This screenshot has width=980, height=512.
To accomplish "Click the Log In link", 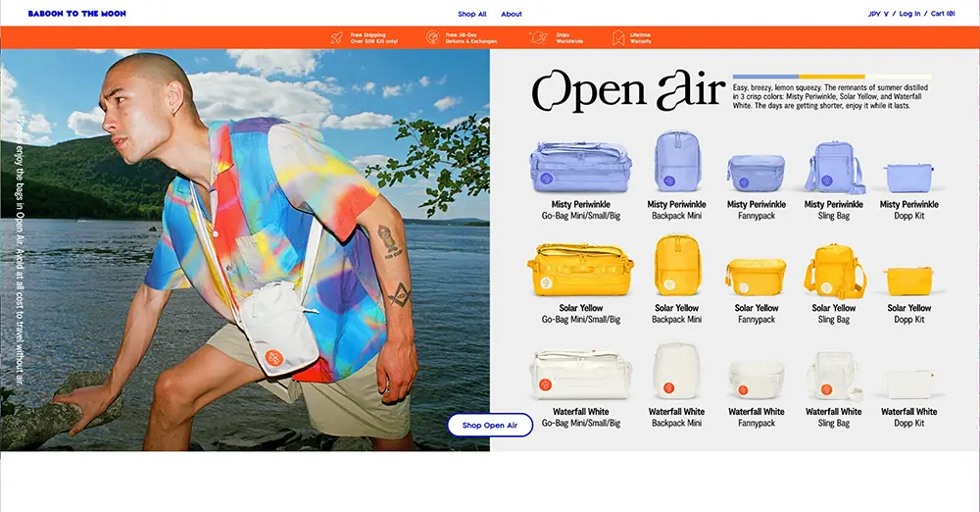I will tap(909, 14).
